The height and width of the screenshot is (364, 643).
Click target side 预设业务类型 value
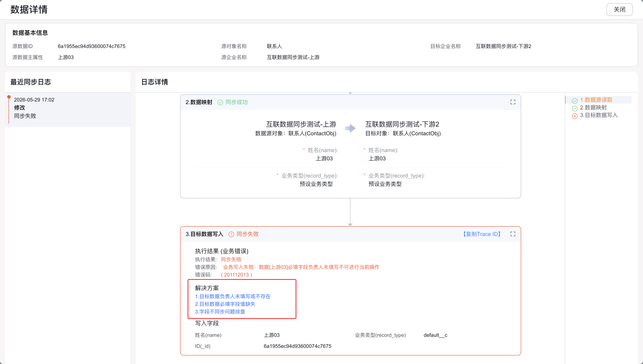pos(385,184)
